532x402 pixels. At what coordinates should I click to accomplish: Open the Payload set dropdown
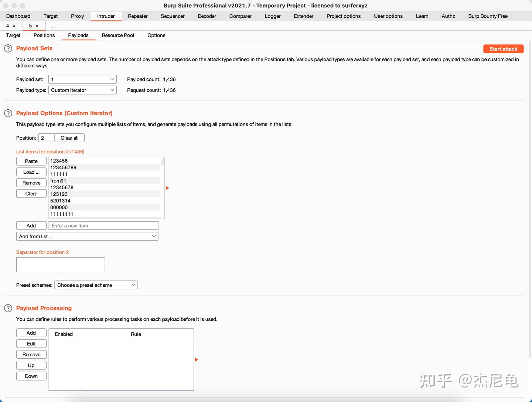click(82, 79)
